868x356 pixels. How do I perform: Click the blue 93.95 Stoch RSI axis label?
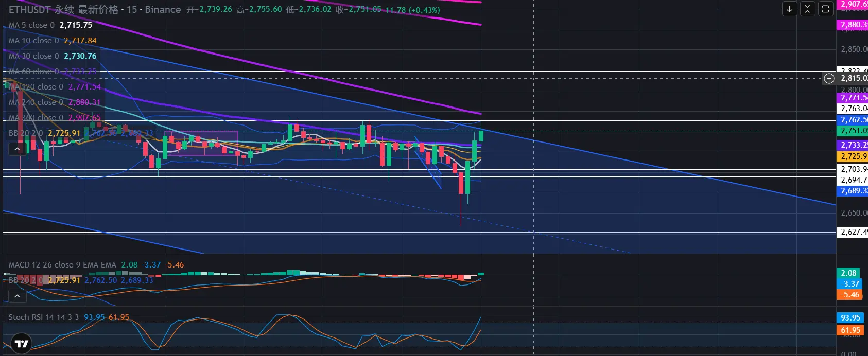tap(850, 318)
